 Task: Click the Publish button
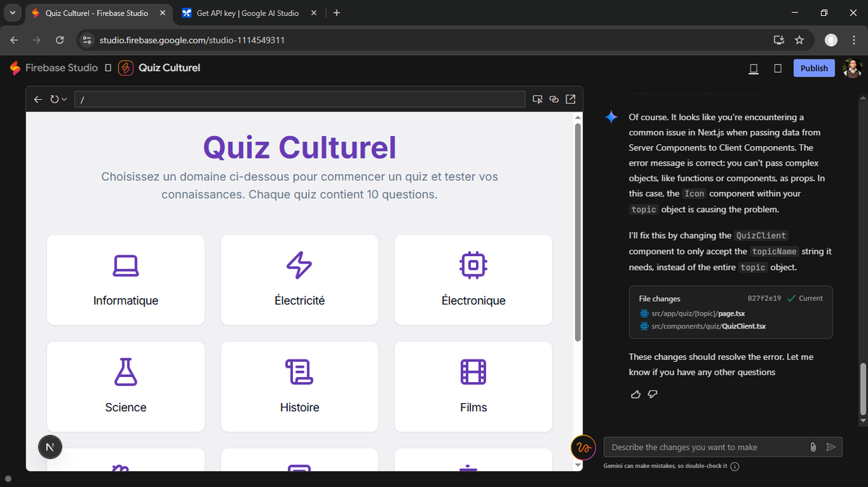click(x=814, y=68)
